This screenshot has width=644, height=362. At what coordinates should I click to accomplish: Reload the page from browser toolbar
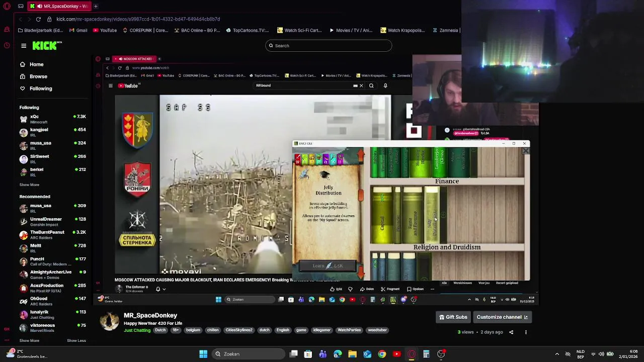38,19
